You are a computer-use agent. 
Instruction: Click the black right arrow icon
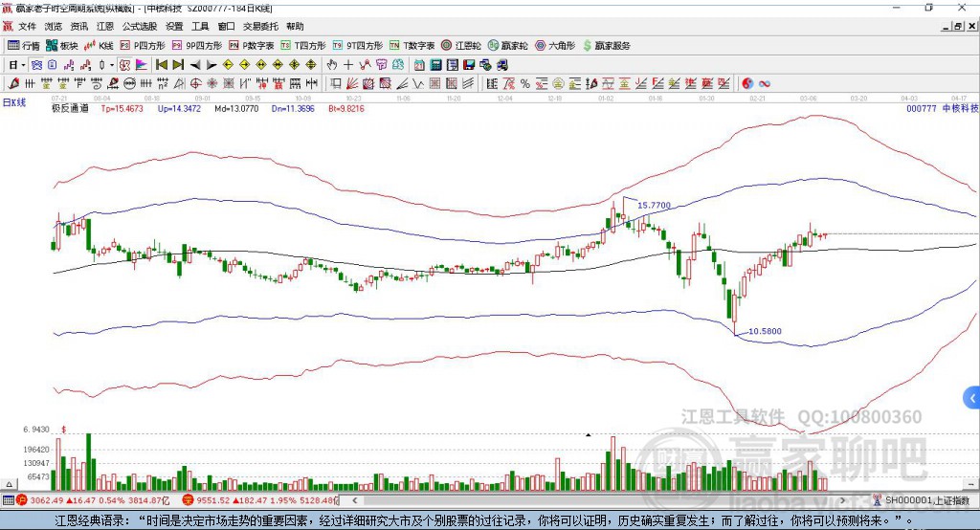point(212,65)
